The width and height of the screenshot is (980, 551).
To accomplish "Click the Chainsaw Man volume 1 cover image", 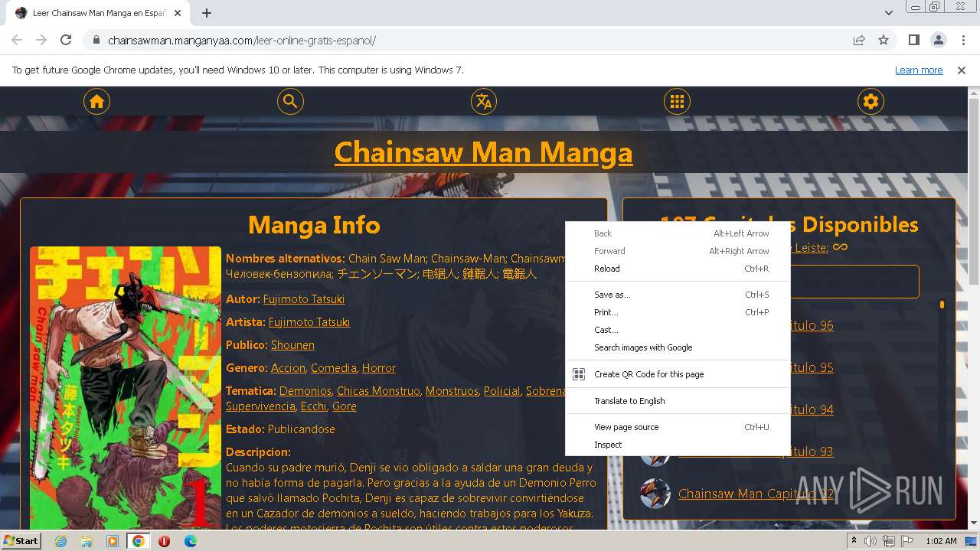I will coord(126,388).
